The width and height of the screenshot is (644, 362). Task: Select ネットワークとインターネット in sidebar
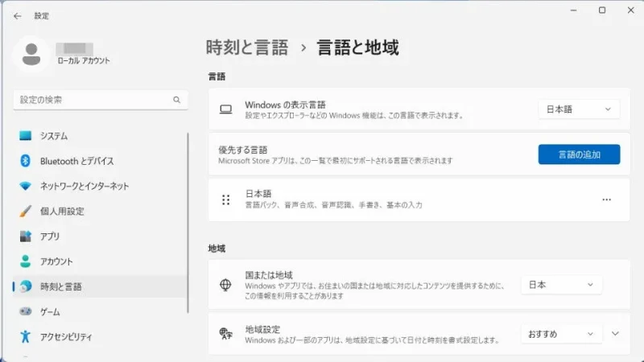click(x=84, y=186)
